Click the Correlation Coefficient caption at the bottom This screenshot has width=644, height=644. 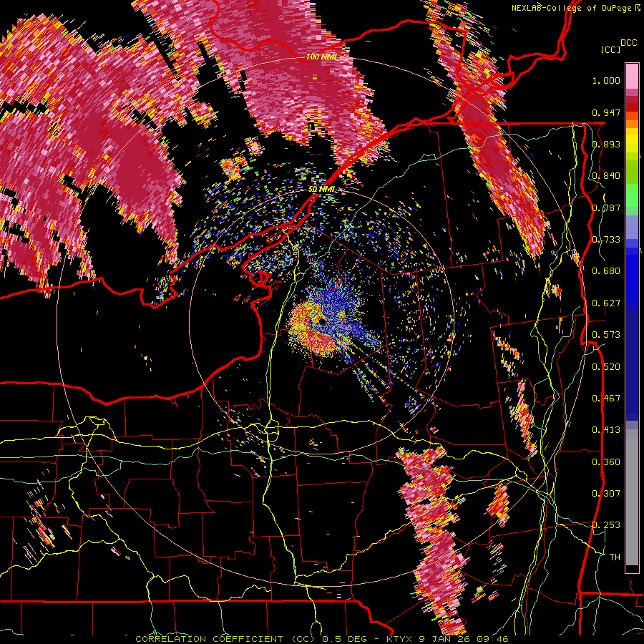pos(321,639)
